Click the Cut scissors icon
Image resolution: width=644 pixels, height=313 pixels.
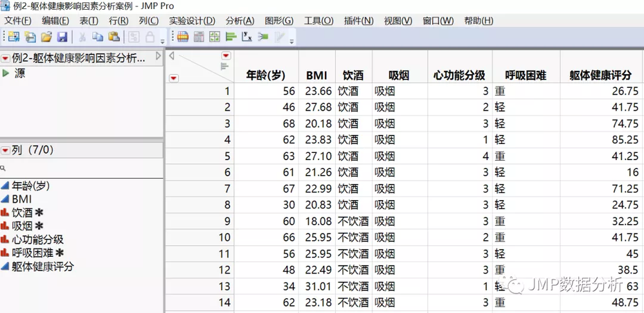[82, 37]
